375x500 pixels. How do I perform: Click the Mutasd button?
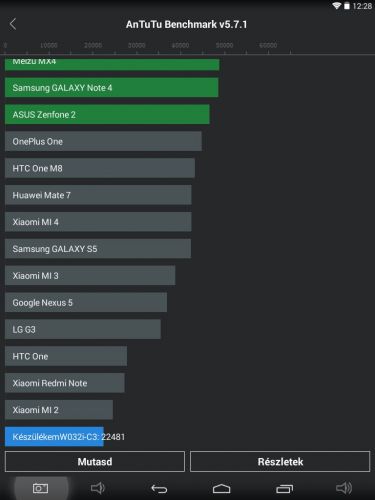tap(95, 462)
